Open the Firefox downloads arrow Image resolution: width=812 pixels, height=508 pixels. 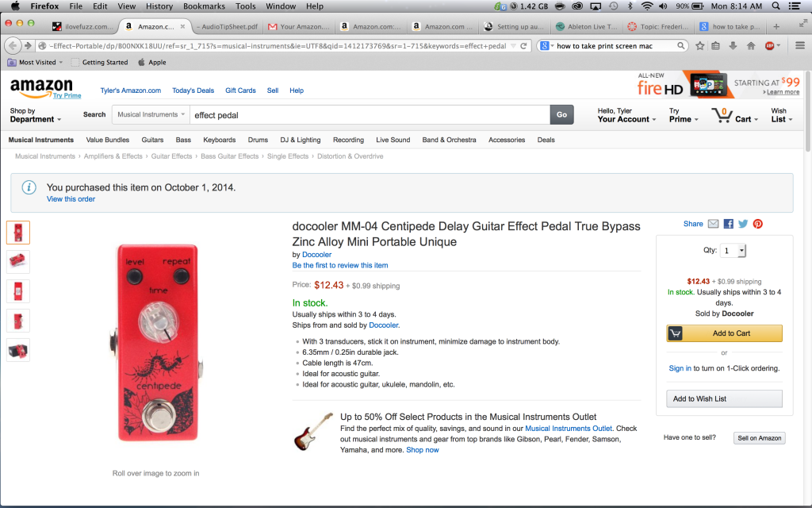tap(733, 46)
